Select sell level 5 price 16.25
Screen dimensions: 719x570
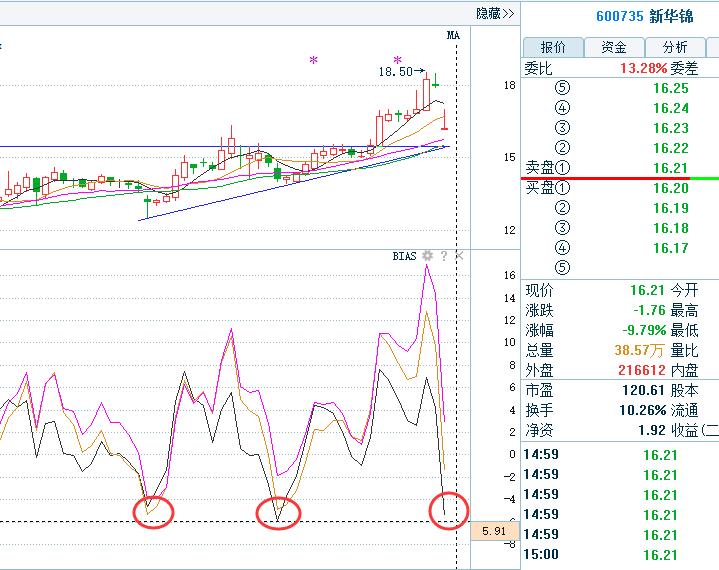click(670, 88)
